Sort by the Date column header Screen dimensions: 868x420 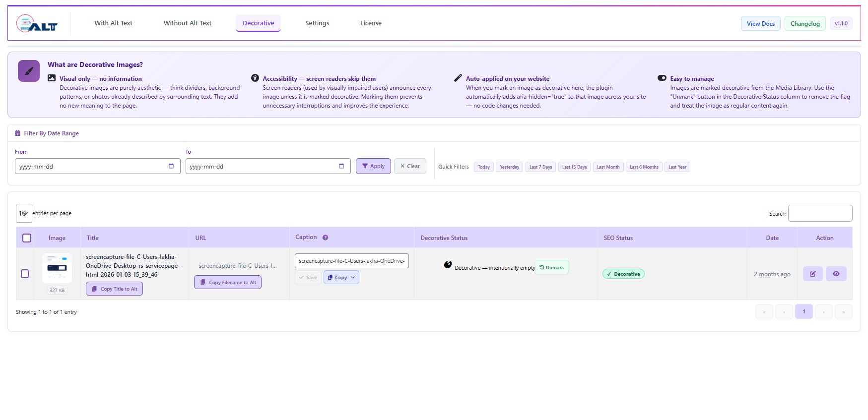772,238
